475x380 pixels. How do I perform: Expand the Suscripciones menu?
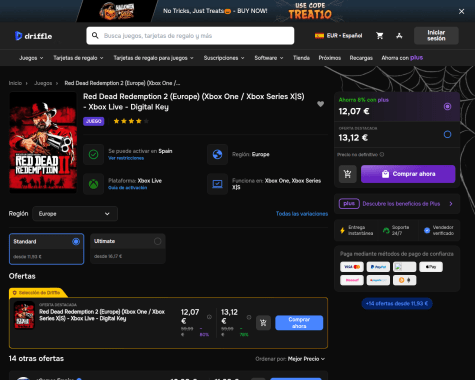tap(224, 58)
